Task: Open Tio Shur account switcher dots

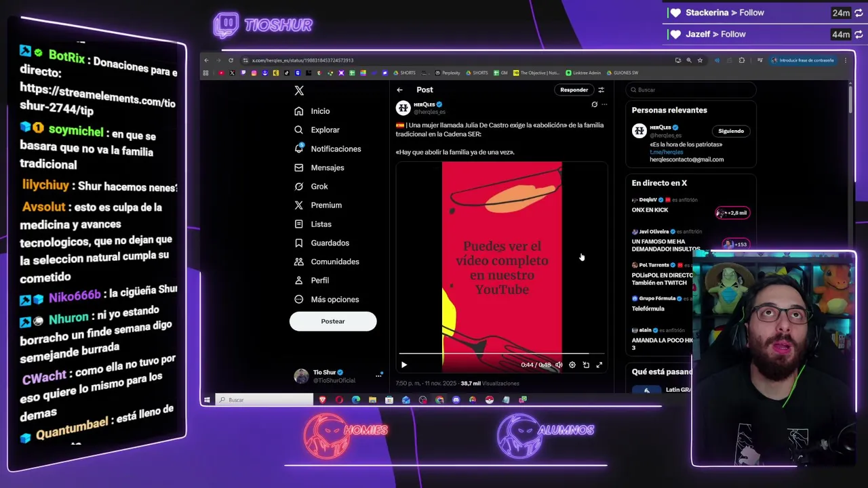Action: (378, 376)
